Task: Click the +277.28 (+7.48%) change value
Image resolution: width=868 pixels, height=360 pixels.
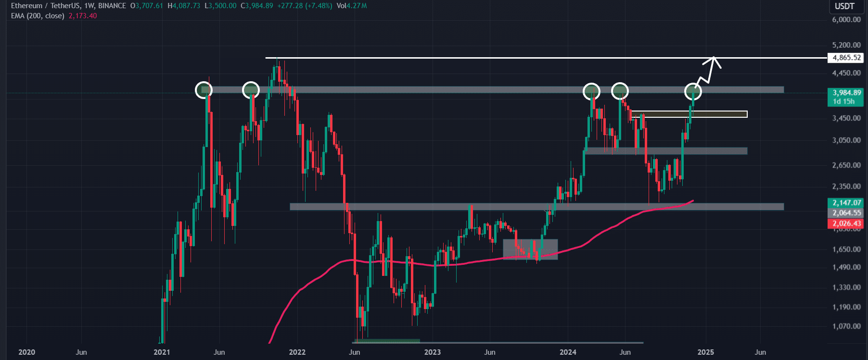Action: click(305, 6)
